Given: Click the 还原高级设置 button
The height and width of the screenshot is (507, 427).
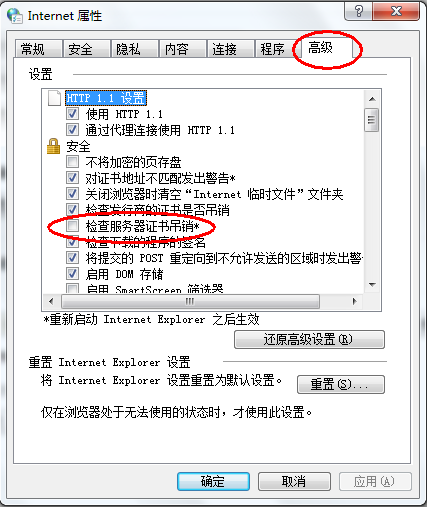Looking at the screenshot, I should click(x=309, y=339).
